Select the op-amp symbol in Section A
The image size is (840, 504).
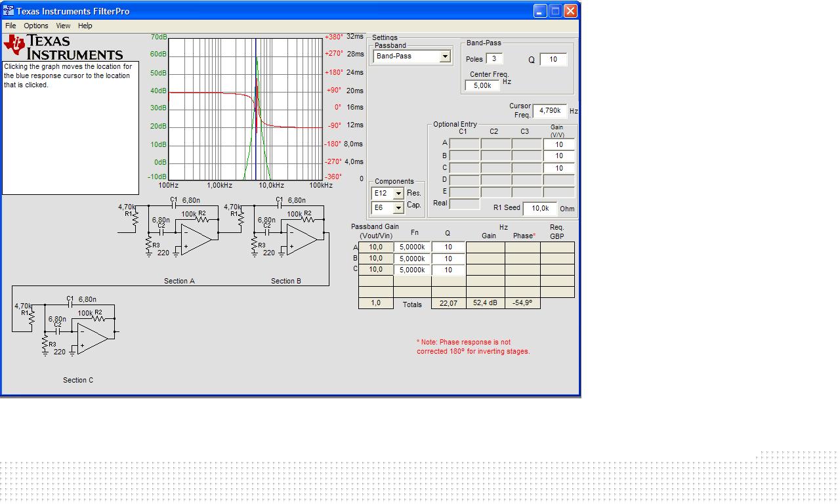(197, 238)
